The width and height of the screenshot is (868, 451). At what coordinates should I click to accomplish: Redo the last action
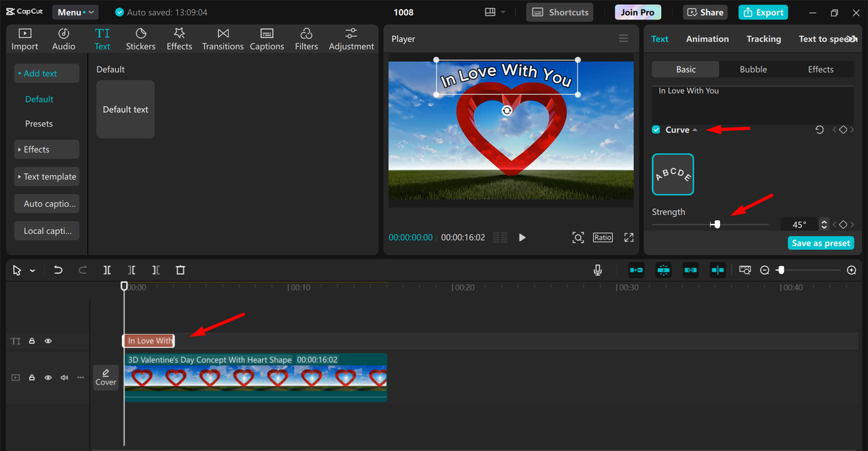(x=83, y=270)
